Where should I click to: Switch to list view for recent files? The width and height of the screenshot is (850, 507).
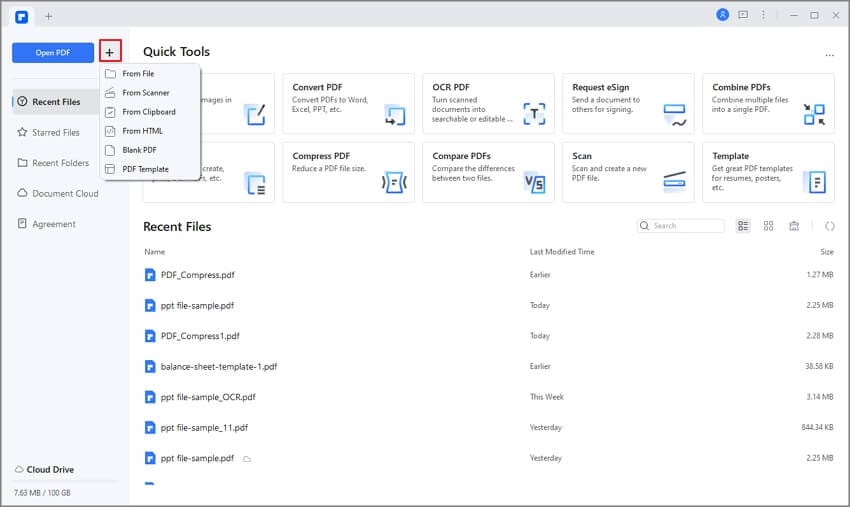743,226
